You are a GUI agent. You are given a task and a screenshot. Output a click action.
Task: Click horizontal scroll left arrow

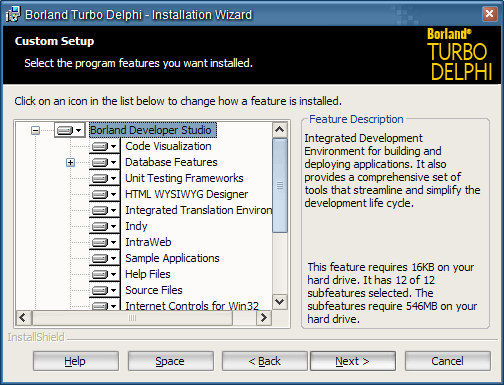coord(23,318)
